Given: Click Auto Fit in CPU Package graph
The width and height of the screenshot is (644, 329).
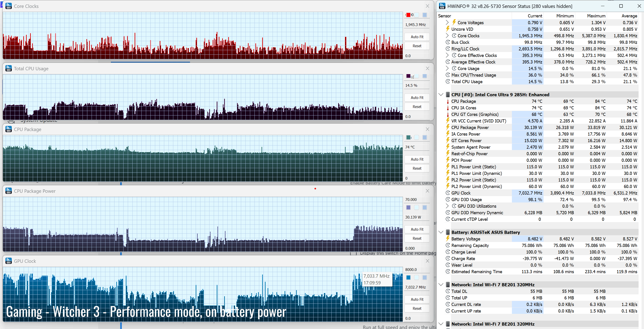Looking at the screenshot, I should click(417, 159).
